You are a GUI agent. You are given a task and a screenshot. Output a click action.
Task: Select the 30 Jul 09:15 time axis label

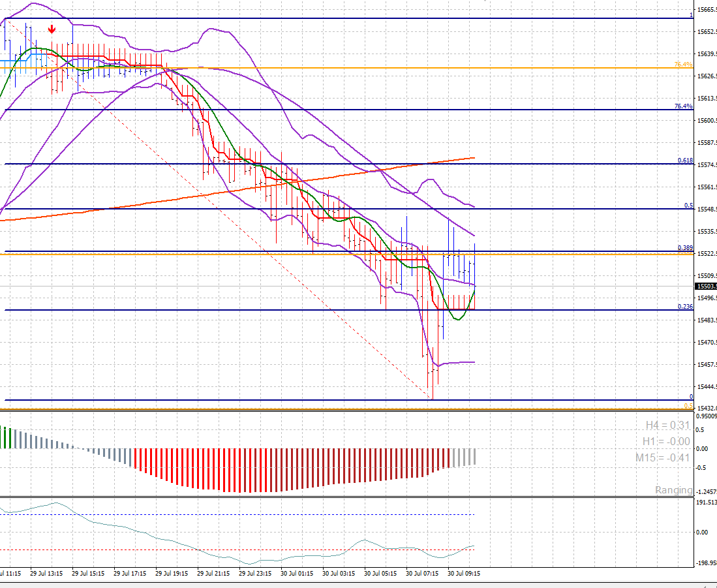click(464, 574)
